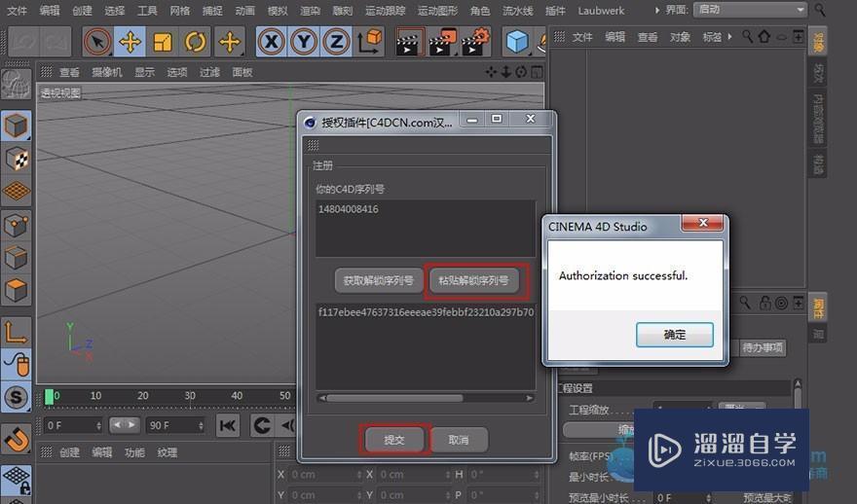Click the timeline range slider arrows
Screen dimensions: 857x504
tap(124, 424)
